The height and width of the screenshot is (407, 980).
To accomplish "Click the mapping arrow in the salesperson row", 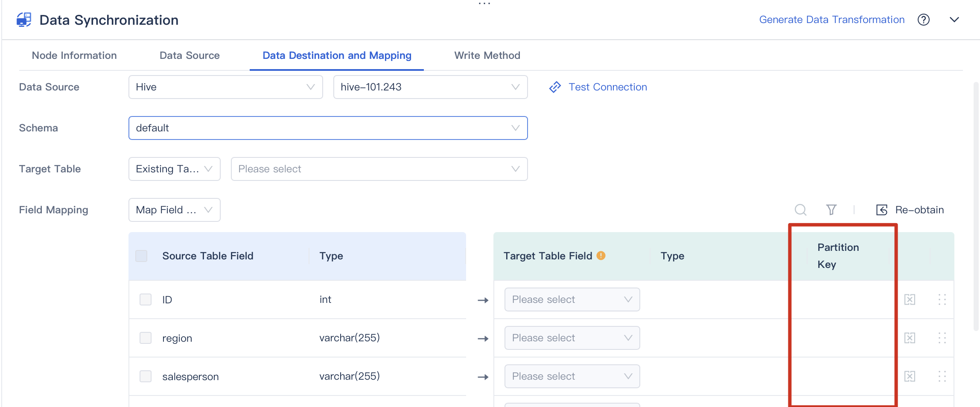I will (483, 377).
